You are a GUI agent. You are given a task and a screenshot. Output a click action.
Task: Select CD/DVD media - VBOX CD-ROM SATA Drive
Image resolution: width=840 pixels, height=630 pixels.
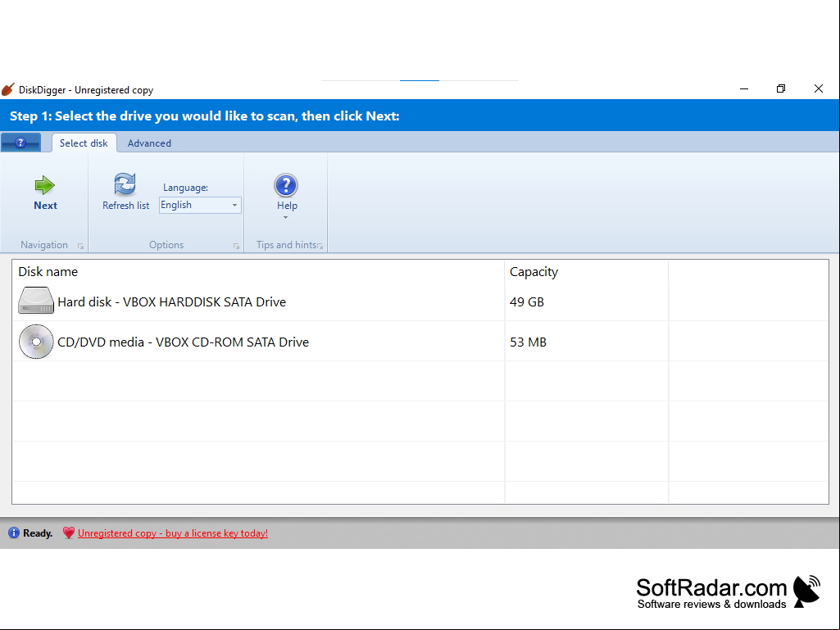pyautogui.click(x=184, y=342)
